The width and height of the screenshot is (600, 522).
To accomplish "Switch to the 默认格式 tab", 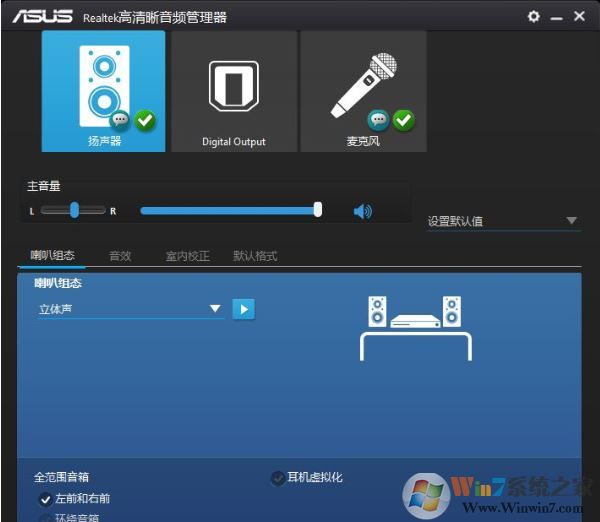I will pos(255,256).
